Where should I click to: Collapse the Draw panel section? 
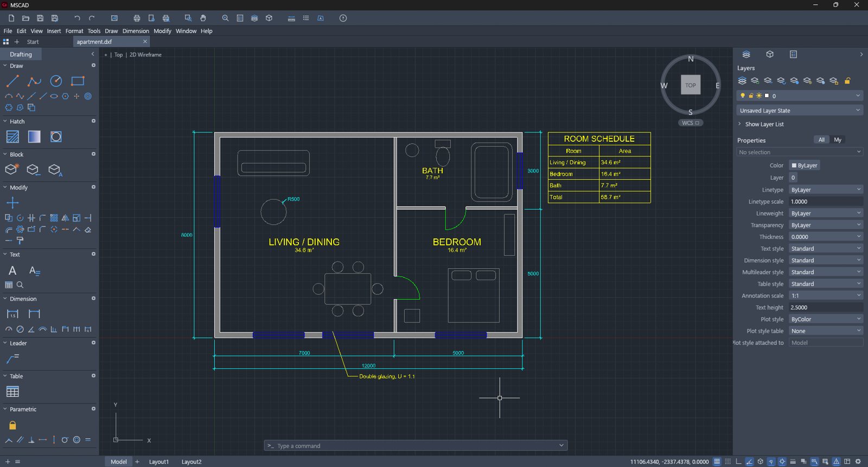(x=5, y=66)
